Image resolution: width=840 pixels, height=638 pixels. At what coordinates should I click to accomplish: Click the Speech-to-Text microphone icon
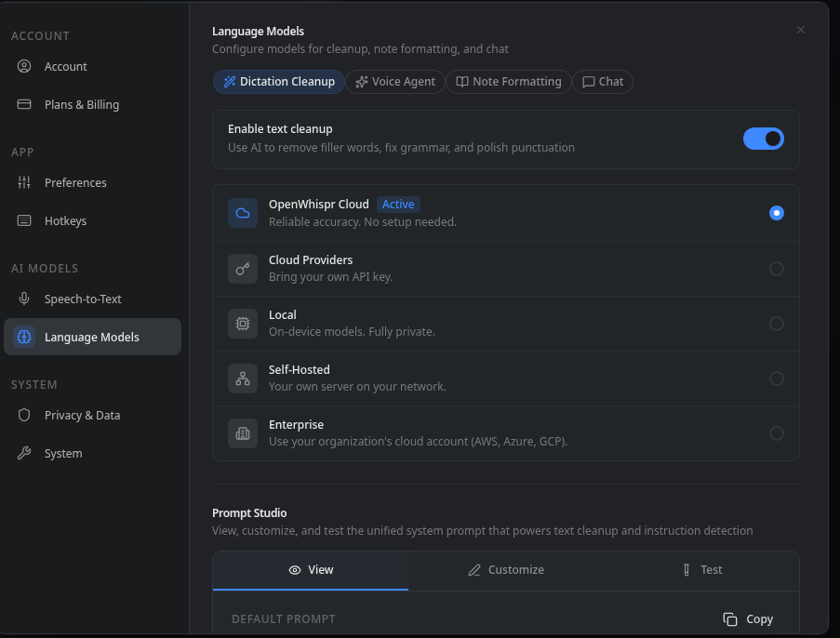pyautogui.click(x=24, y=299)
